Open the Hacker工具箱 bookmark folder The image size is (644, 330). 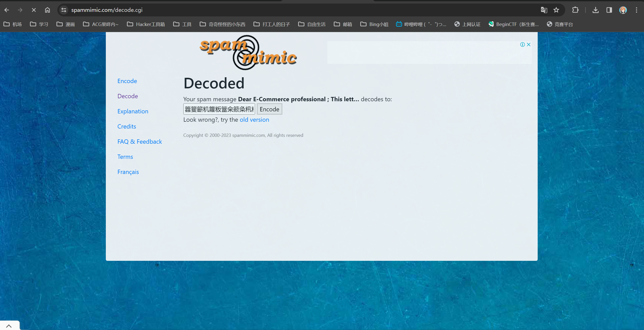pyautogui.click(x=146, y=24)
